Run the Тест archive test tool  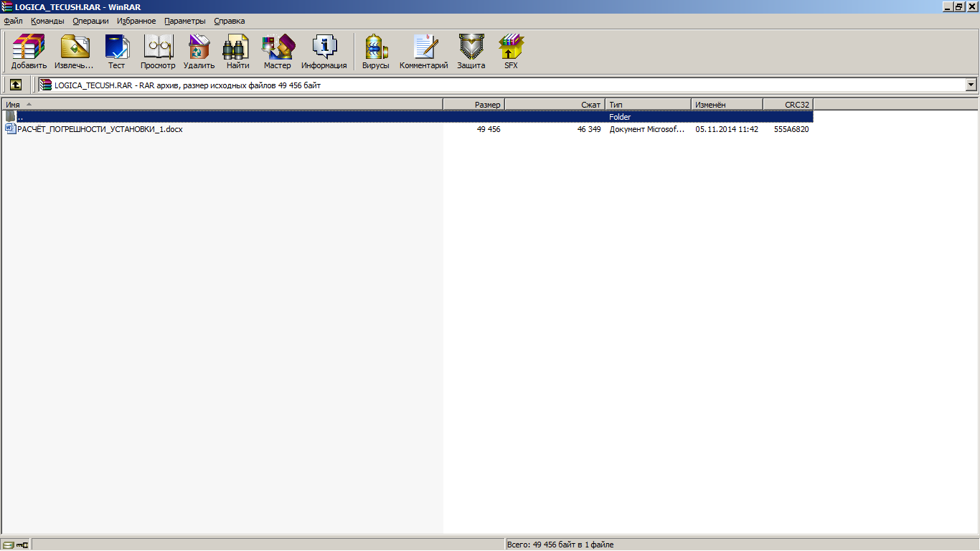coord(116,52)
